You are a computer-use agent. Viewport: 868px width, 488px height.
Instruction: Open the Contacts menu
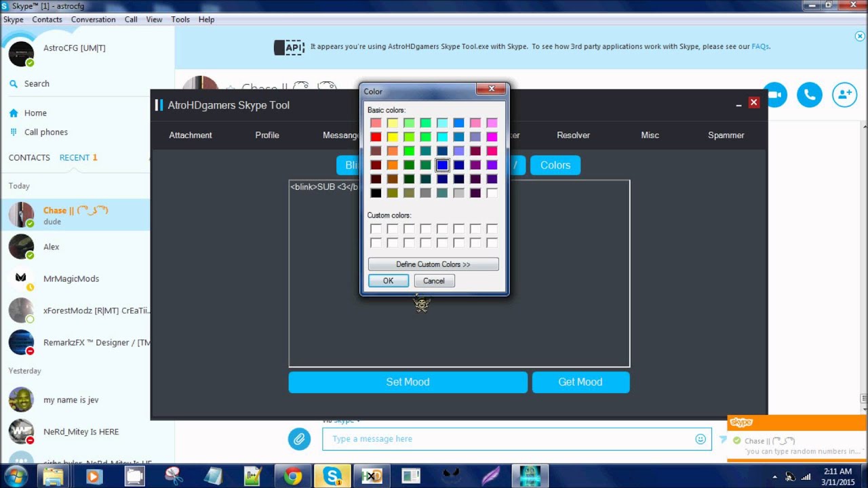point(47,20)
